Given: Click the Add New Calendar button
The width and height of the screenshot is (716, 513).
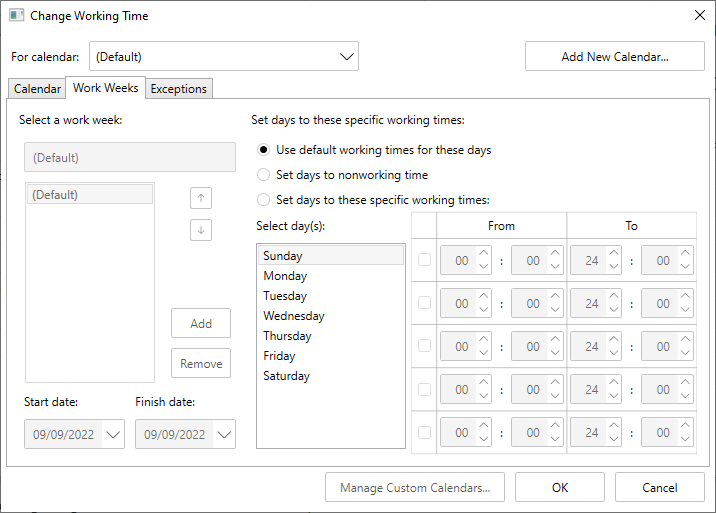Looking at the screenshot, I should 614,57.
